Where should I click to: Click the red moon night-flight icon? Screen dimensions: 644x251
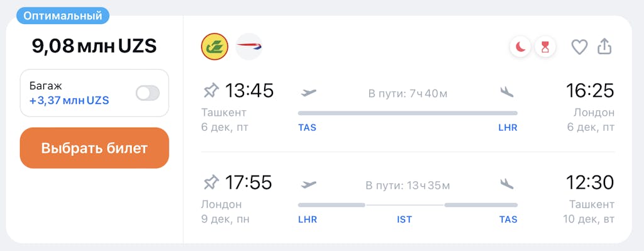pos(521,48)
